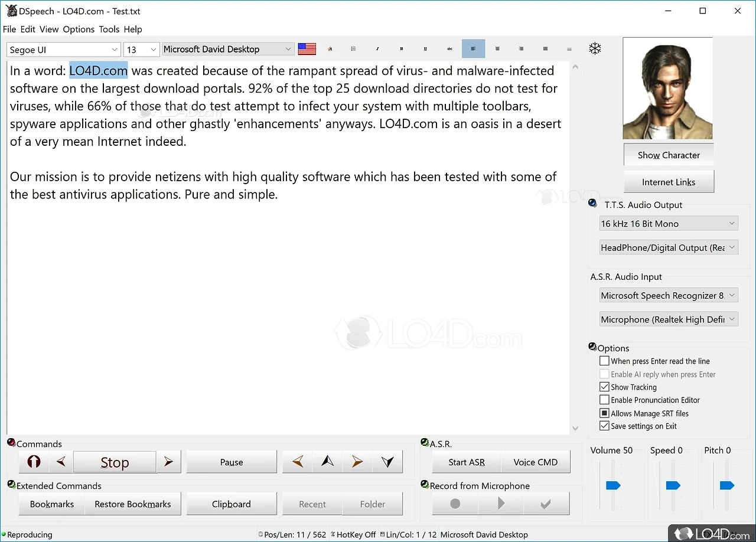Toggle Save settings on Exit checkbox
Image resolution: width=756 pixels, height=542 pixels.
(604, 426)
